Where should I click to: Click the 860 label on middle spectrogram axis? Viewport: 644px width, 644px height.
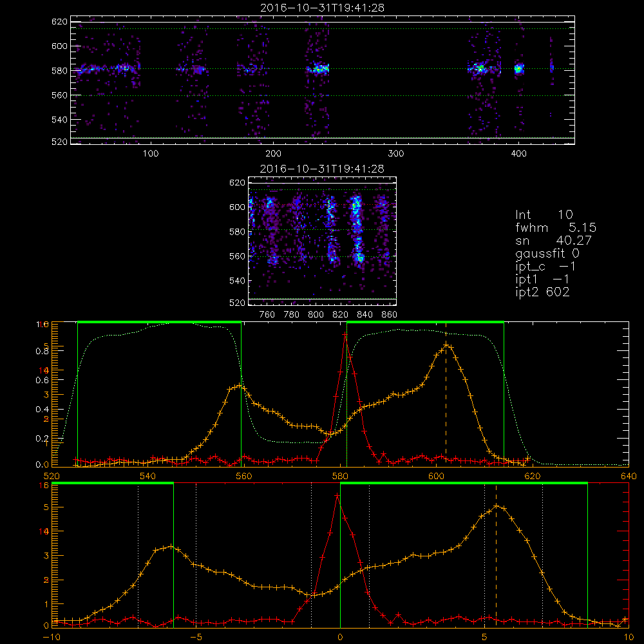pyautogui.click(x=389, y=315)
